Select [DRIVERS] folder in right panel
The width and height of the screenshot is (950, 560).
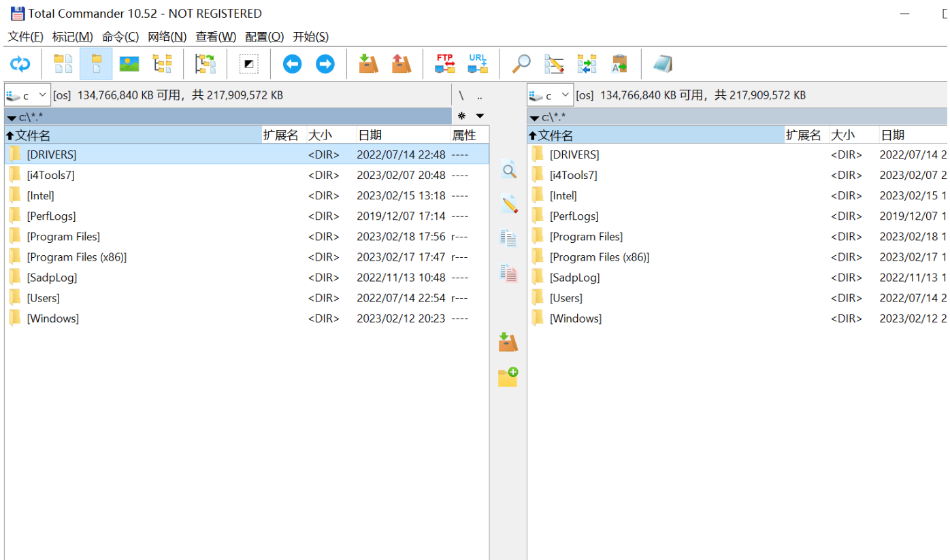click(x=738, y=154)
